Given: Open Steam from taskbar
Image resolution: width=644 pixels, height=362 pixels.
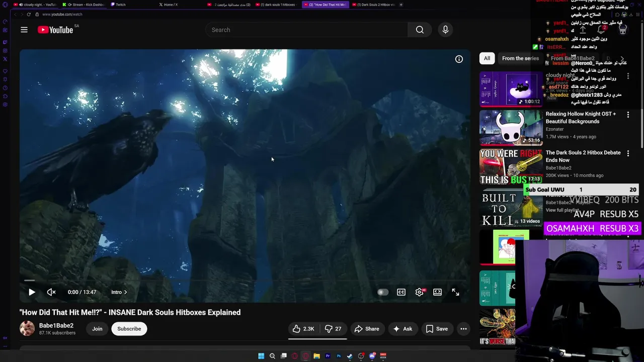Looking at the screenshot, I should [350, 356].
